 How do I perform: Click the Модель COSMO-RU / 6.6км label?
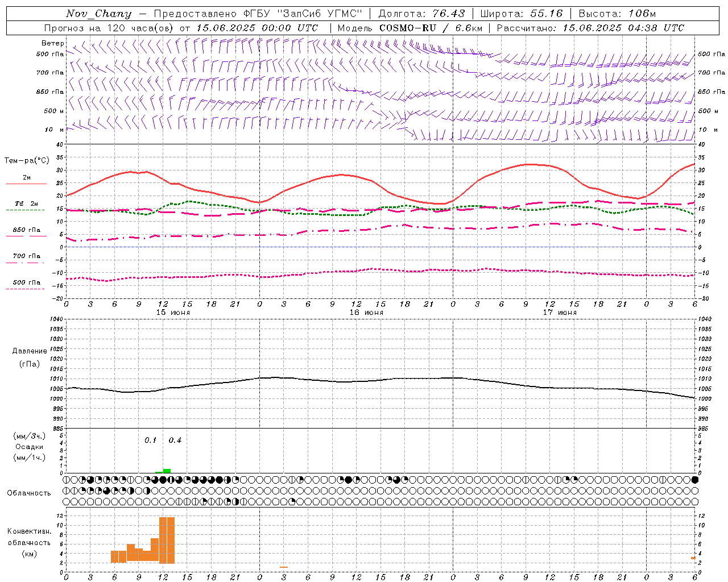coord(410,28)
